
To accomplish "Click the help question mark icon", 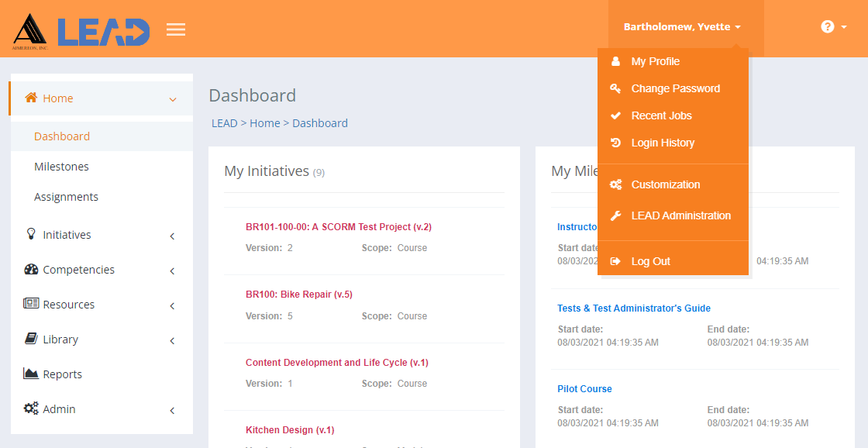I will (828, 26).
